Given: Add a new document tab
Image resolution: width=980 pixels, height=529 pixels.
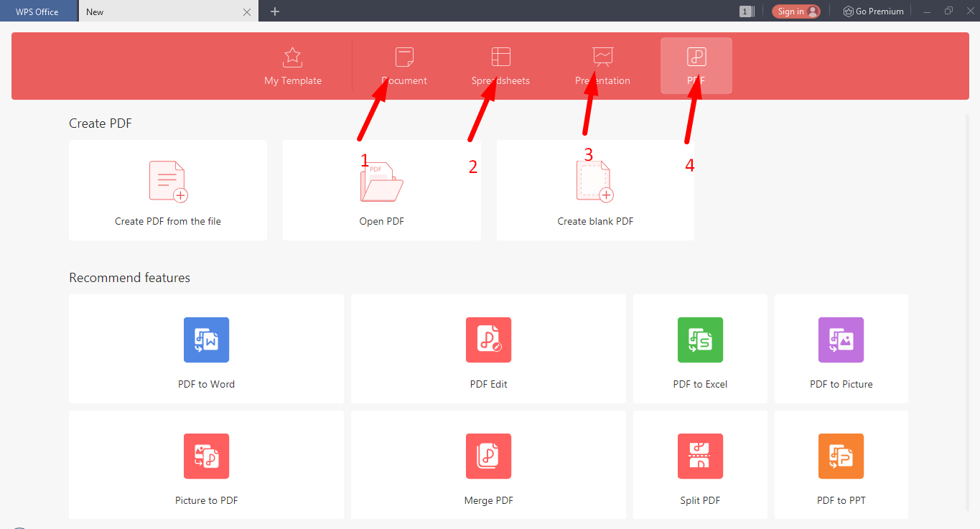Looking at the screenshot, I should coord(274,11).
